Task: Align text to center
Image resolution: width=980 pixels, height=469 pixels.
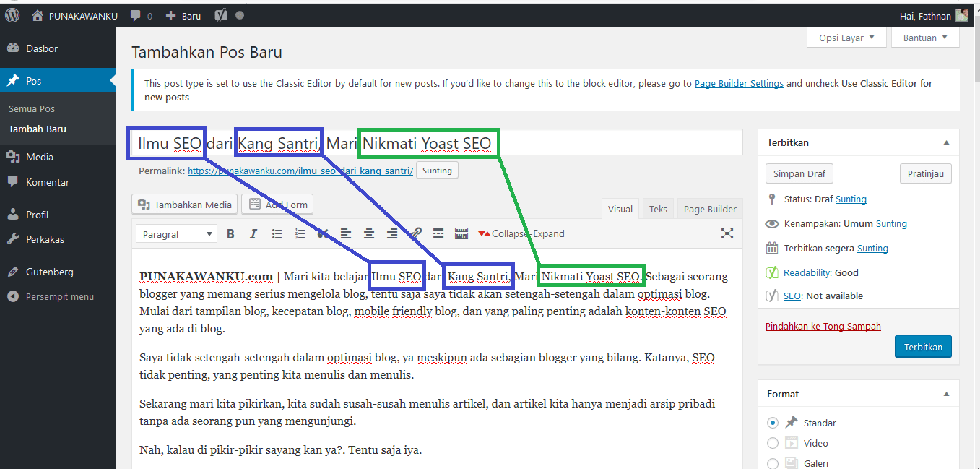Action: (x=369, y=233)
